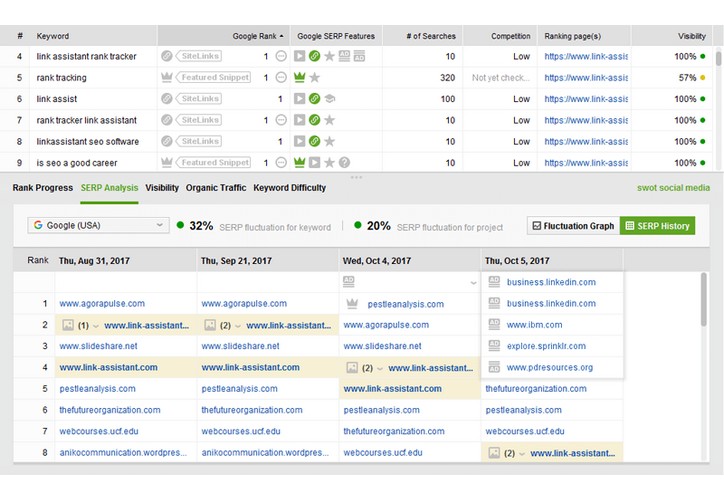Select keyword row 'linkassistant seo software'
The image size is (724, 500).
click(356, 141)
